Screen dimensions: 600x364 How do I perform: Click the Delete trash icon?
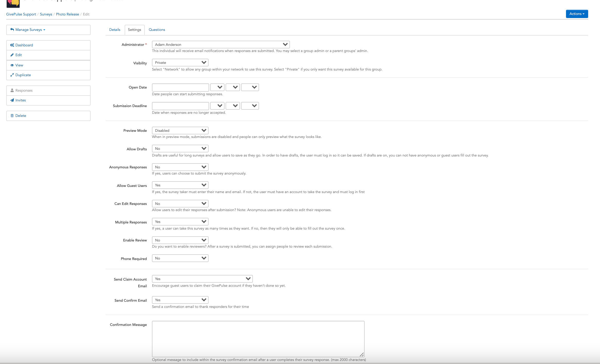[x=12, y=116]
